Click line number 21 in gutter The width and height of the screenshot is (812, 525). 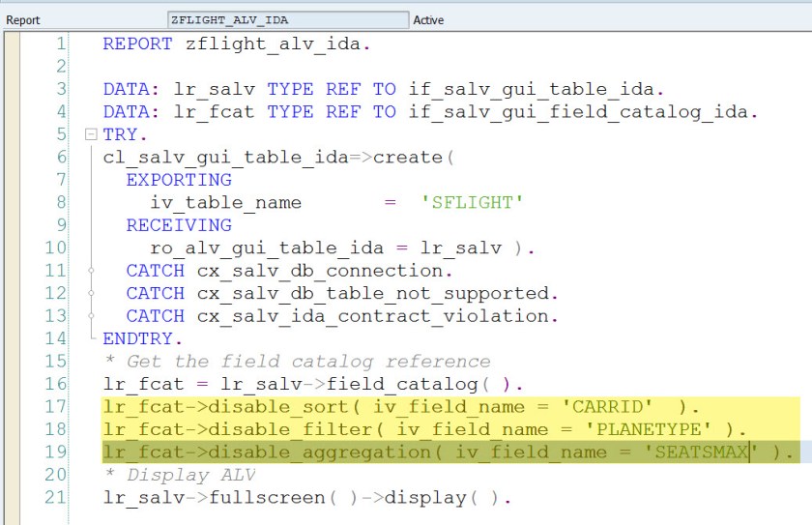pos(56,498)
